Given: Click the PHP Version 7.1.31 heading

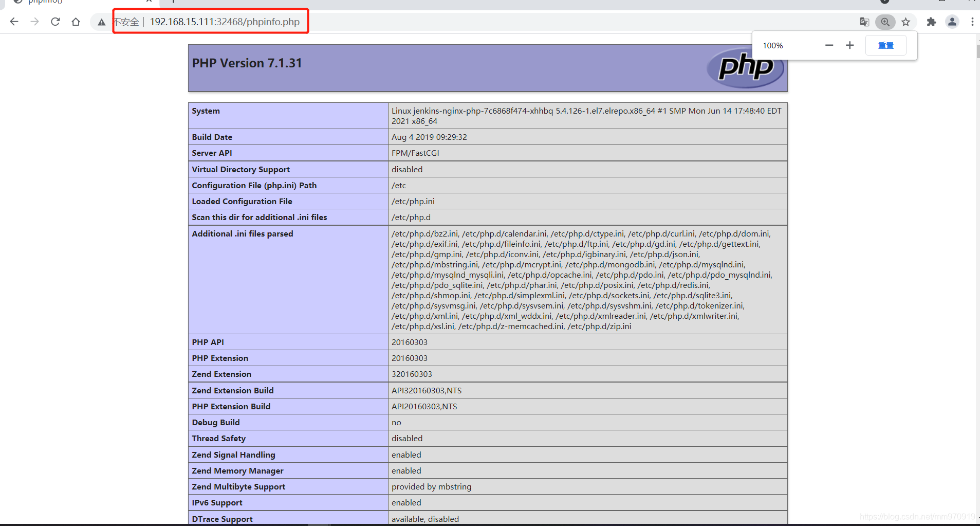Looking at the screenshot, I should [247, 63].
